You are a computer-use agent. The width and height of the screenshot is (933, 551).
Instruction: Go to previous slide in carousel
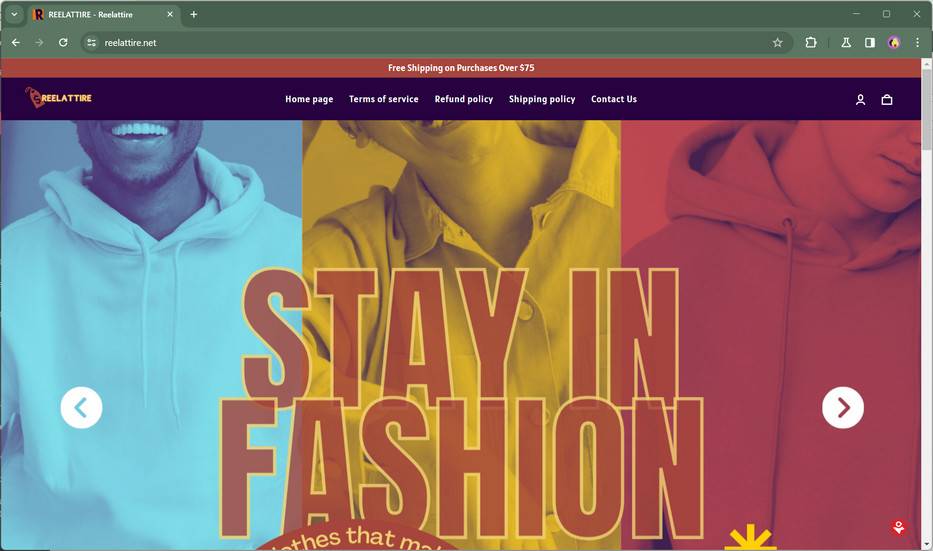coord(82,408)
